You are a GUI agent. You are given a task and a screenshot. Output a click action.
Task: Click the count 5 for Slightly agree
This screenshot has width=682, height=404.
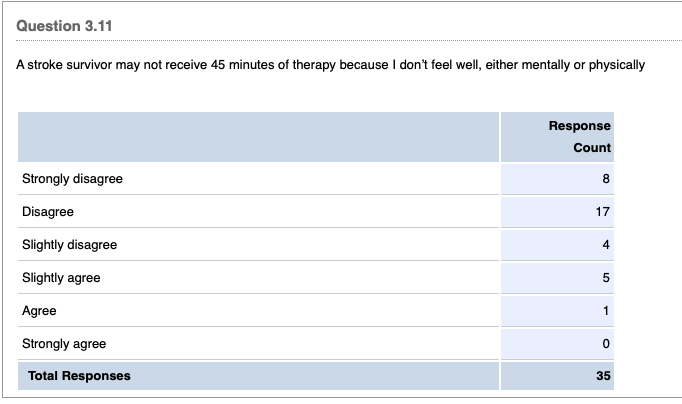tap(606, 278)
